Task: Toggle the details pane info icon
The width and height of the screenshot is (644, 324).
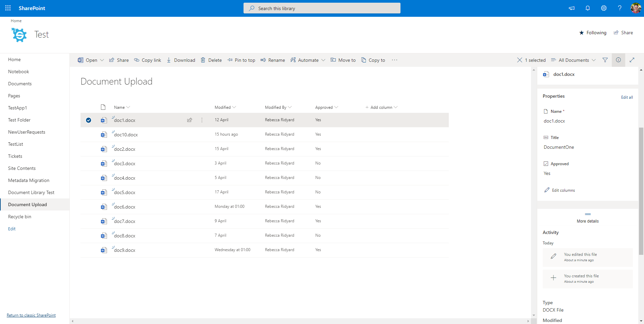Action: (618, 60)
